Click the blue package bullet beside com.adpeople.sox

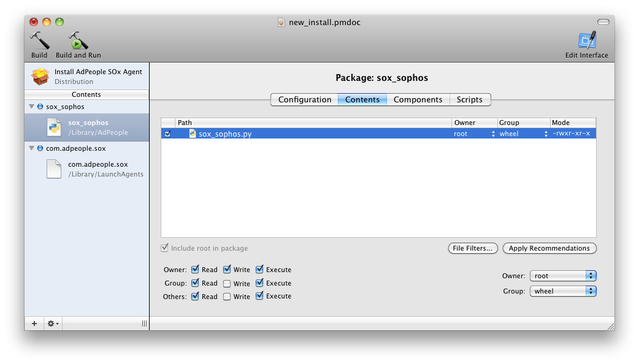pyautogui.click(x=40, y=148)
